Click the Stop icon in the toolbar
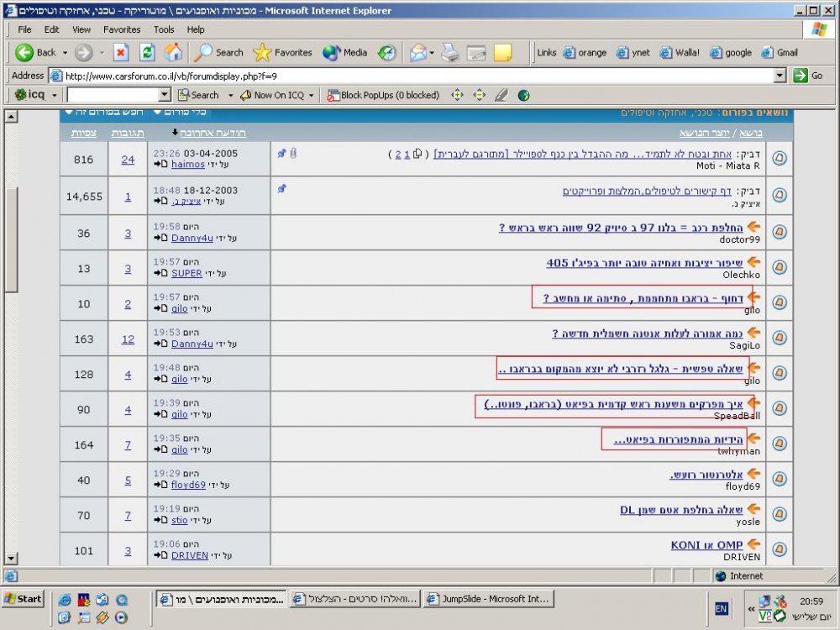 121,52
